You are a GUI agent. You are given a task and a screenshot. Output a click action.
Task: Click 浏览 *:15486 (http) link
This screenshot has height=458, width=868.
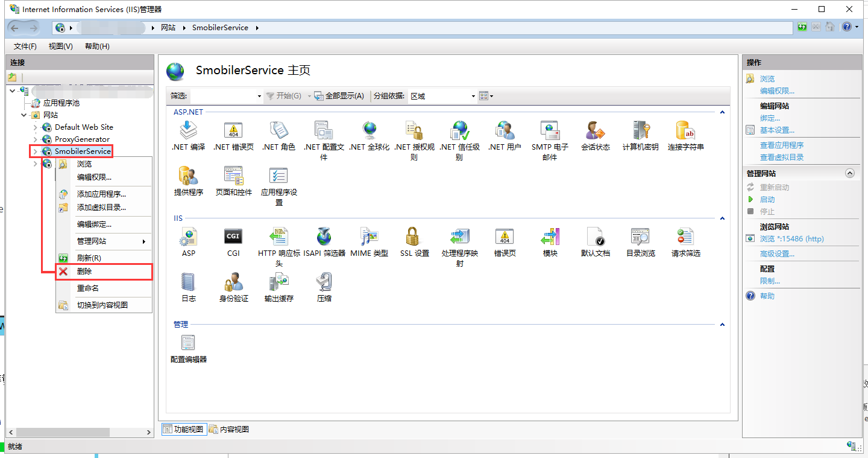[791, 239]
